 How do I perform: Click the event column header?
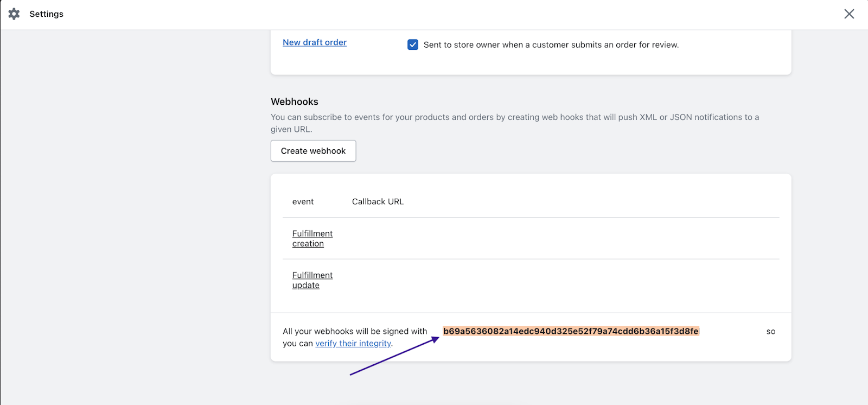[x=303, y=201]
